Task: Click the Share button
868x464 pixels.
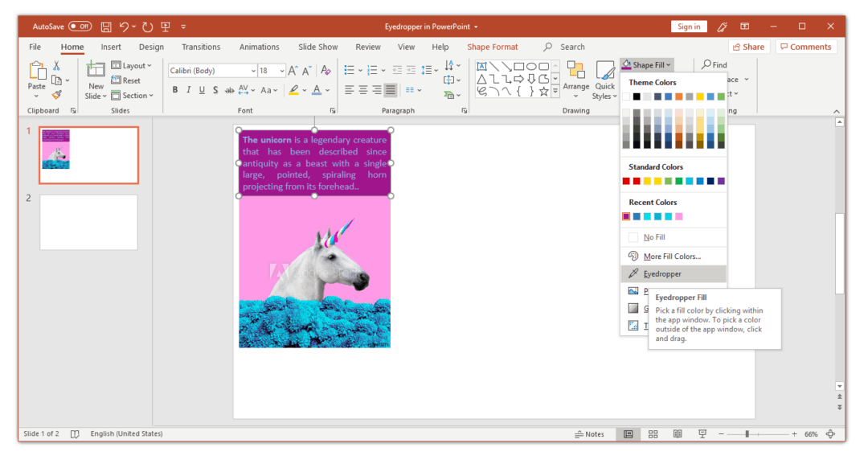Action: coord(748,47)
